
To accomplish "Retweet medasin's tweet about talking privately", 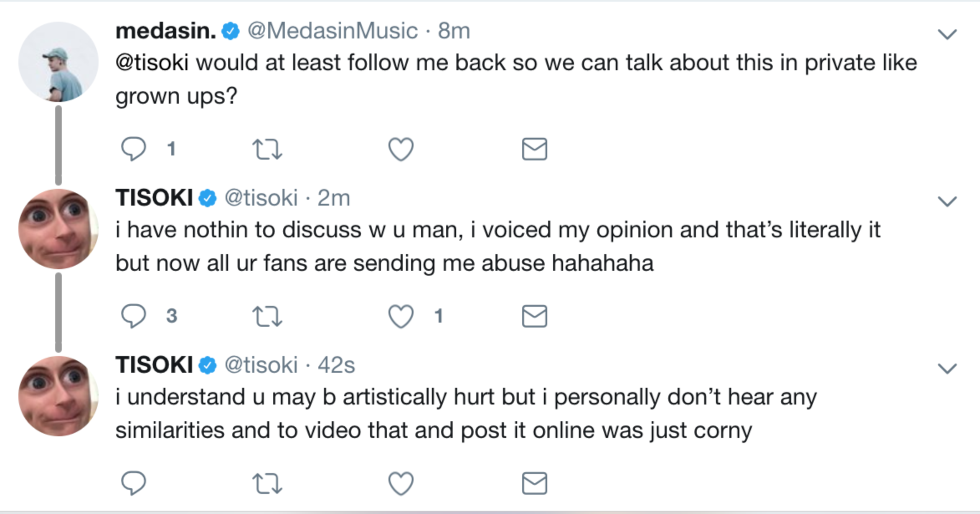I will coord(267,150).
